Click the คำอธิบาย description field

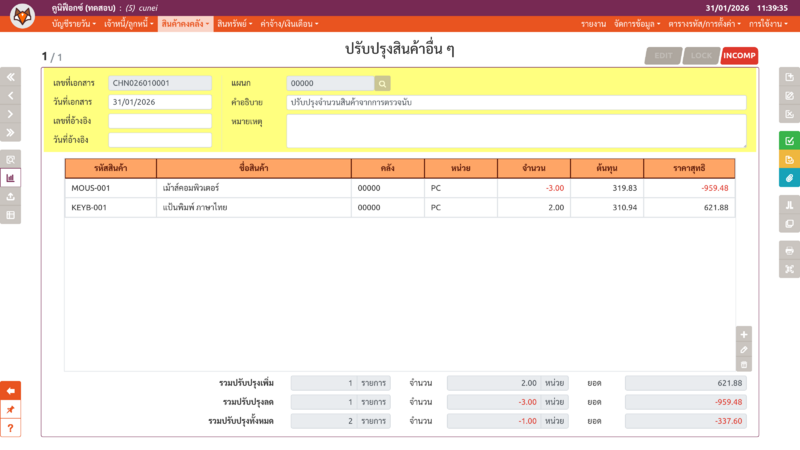click(x=516, y=102)
